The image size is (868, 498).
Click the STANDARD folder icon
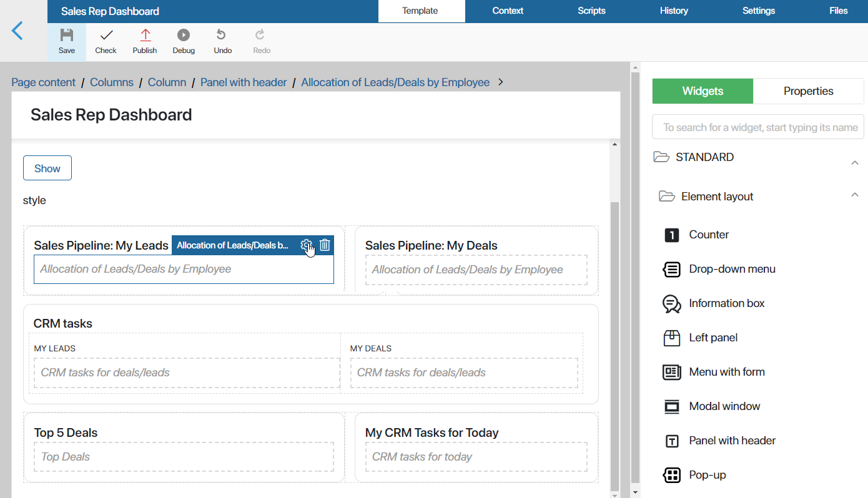coord(661,157)
